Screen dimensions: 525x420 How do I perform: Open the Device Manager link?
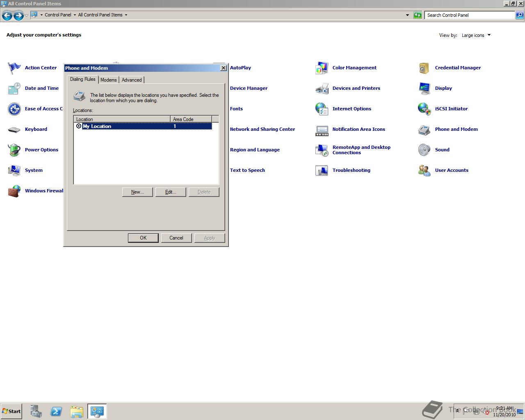(x=249, y=88)
